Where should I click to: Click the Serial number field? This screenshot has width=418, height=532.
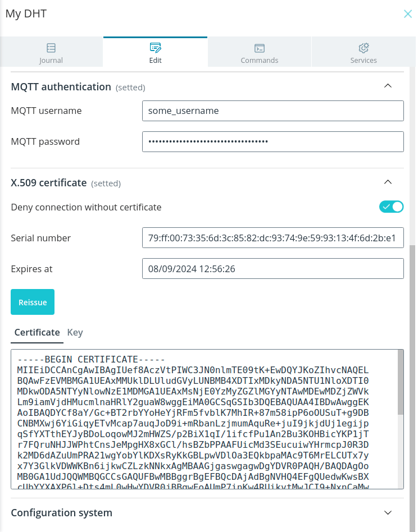pyautogui.click(x=273, y=238)
